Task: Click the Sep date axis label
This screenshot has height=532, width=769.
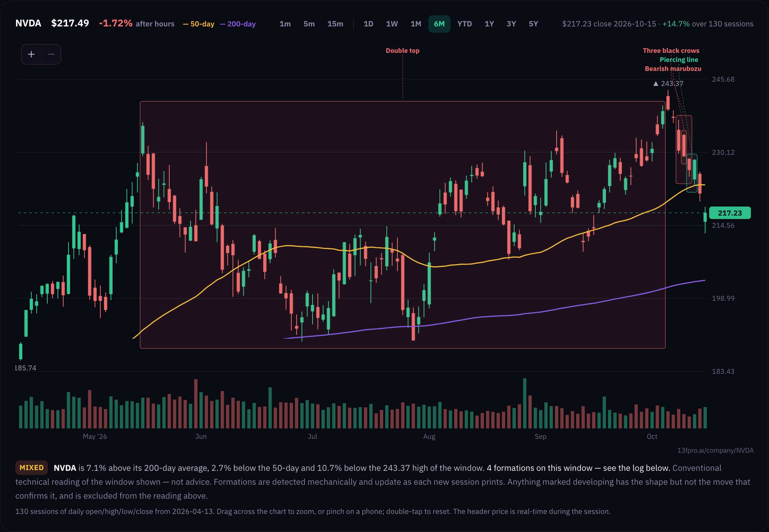Action: [x=541, y=436]
